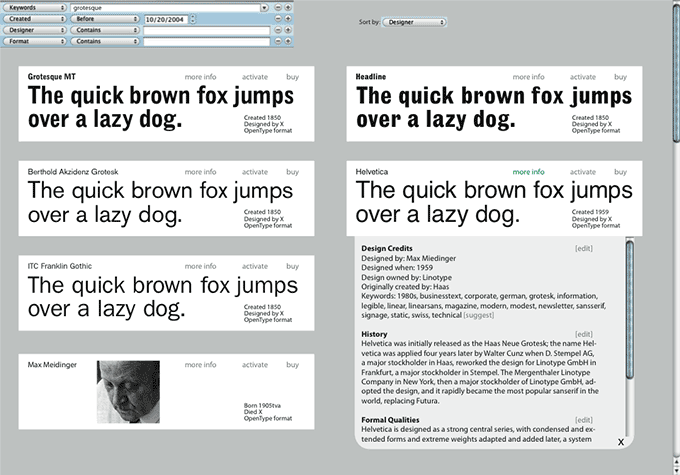Image resolution: width=680 pixels, height=475 pixels.
Task: Click the keywords field containing grotesque
Action: click(165, 8)
